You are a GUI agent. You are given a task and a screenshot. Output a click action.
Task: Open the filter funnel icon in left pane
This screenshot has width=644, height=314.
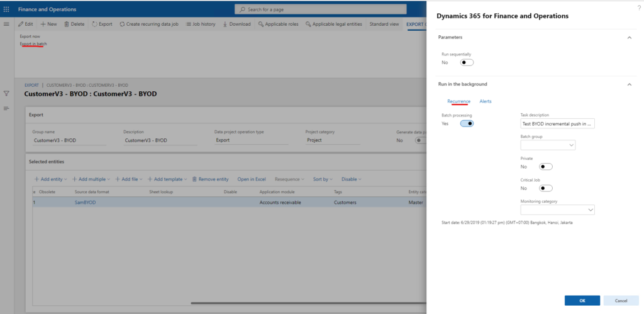[x=6, y=94]
